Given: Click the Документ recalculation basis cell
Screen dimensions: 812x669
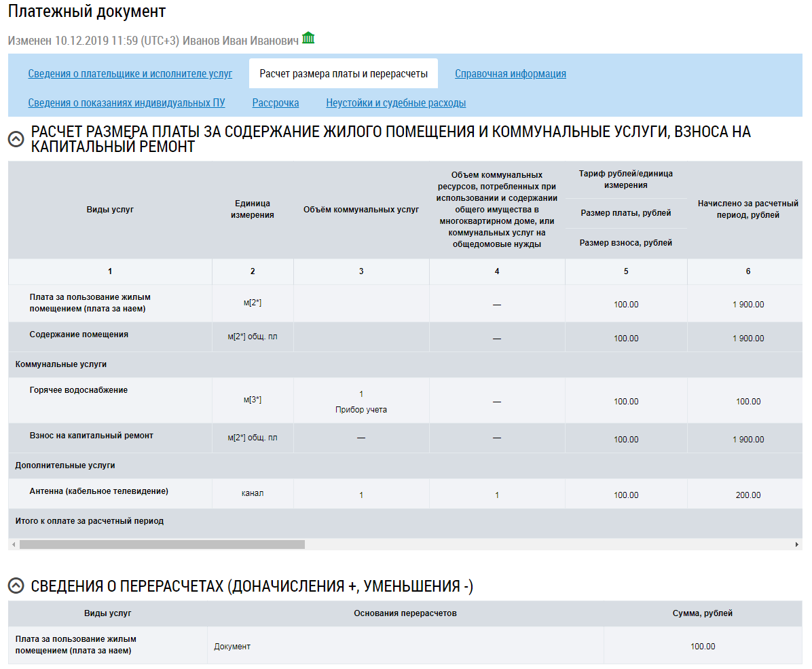Looking at the screenshot, I should tap(232, 647).
